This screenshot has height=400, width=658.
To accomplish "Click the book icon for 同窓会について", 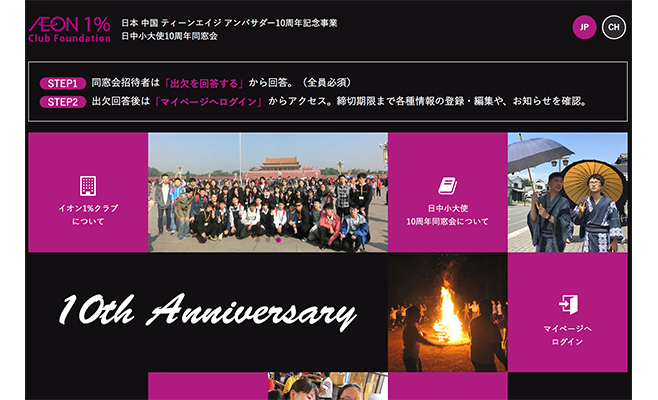I will [x=448, y=186].
